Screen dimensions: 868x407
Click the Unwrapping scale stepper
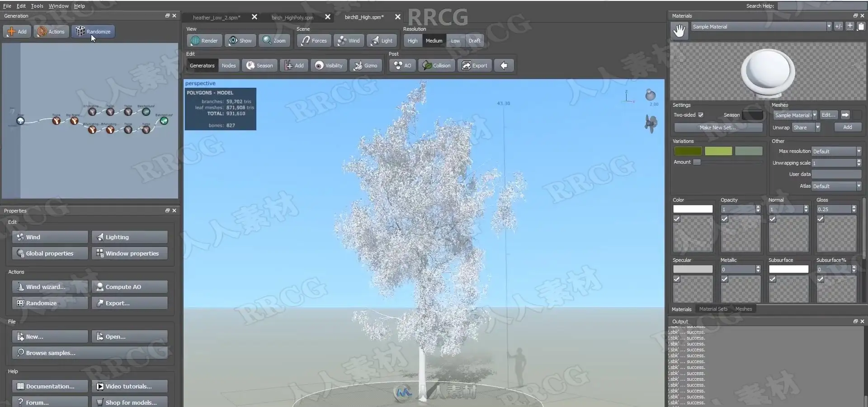click(x=859, y=163)
